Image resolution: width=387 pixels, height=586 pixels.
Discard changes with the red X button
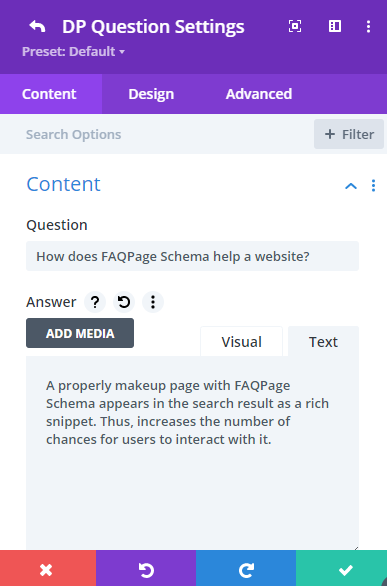[x=48, y=568]
